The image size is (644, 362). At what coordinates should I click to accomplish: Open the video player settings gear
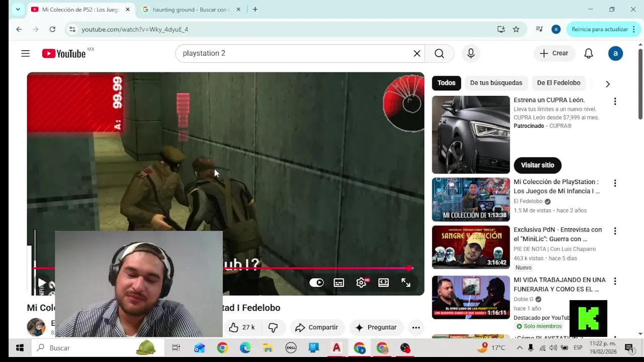[361, 283]
